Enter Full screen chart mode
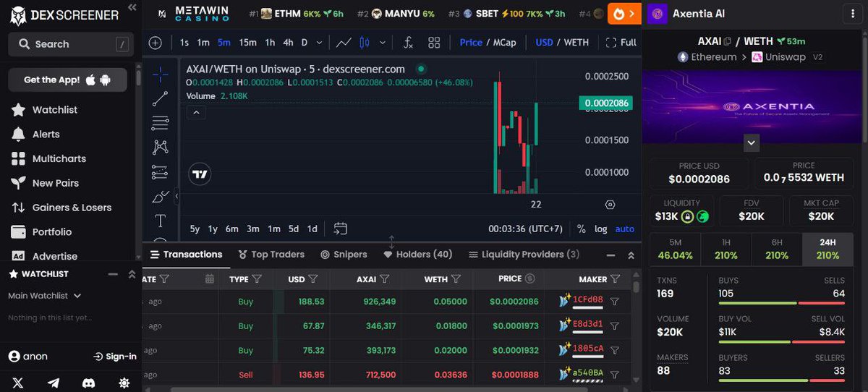This screenshot has height=392, width=868. click(x=621, y=43)
